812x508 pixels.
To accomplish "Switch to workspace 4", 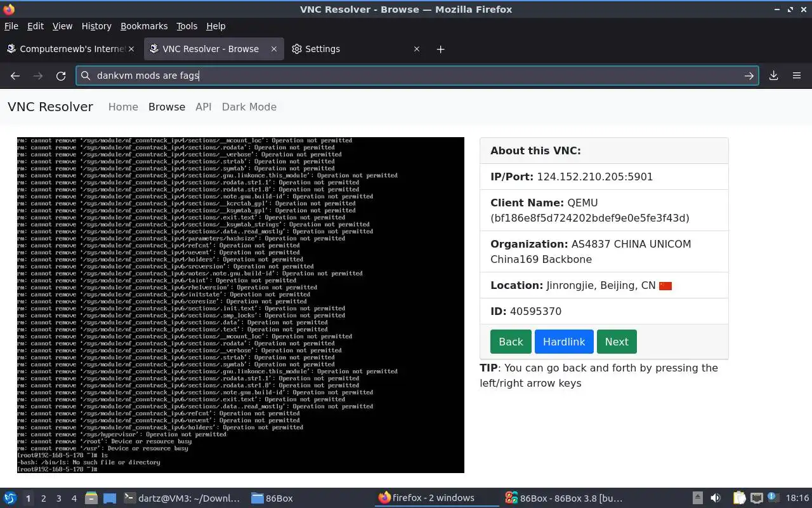I will [74, 498].
